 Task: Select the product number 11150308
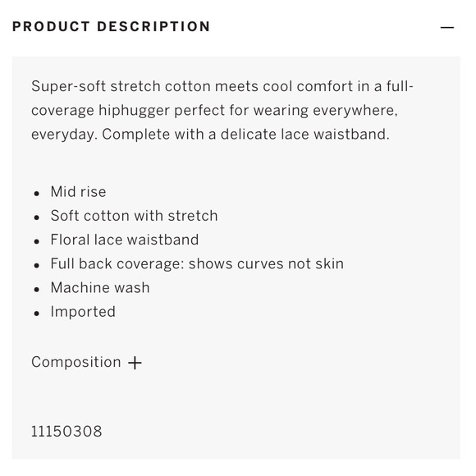click(66, 431)
